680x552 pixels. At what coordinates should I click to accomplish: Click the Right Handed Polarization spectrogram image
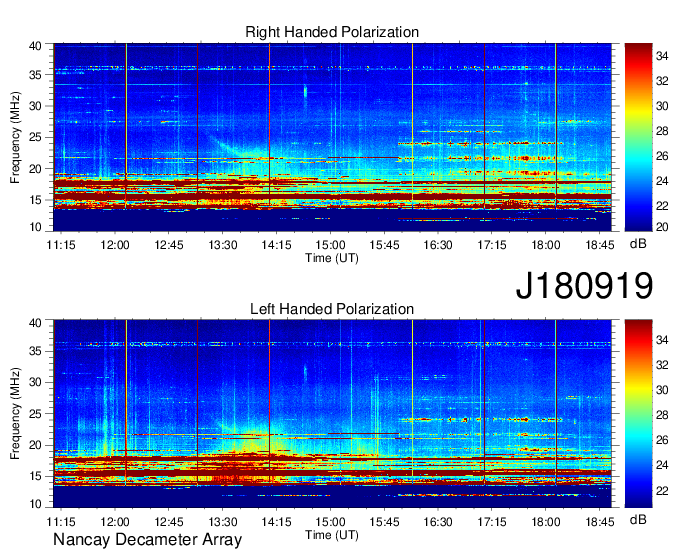pos(332,137)
